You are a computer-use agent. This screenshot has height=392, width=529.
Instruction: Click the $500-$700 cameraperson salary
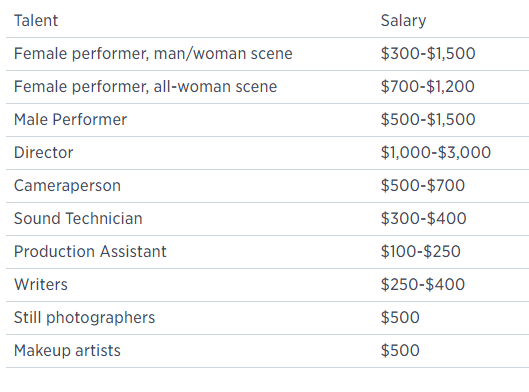[x=423, y=186]
